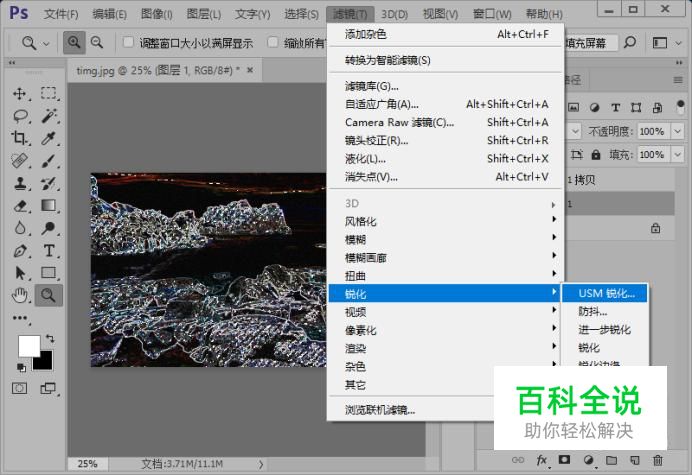Select the History Brush tool

[x=48, y=183]
